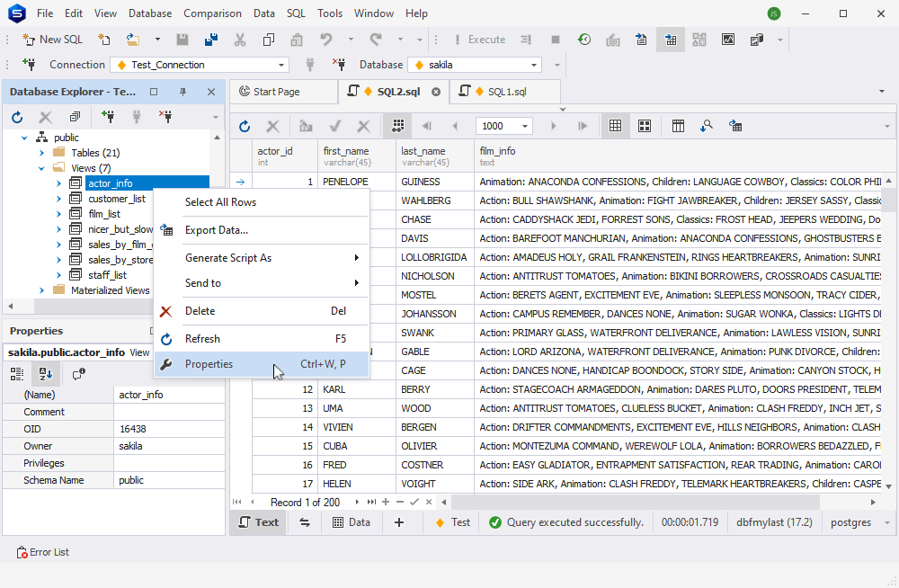Go to last page arrow in grid toolbar
The image size is (899, 588).
[x=583, y=126]
